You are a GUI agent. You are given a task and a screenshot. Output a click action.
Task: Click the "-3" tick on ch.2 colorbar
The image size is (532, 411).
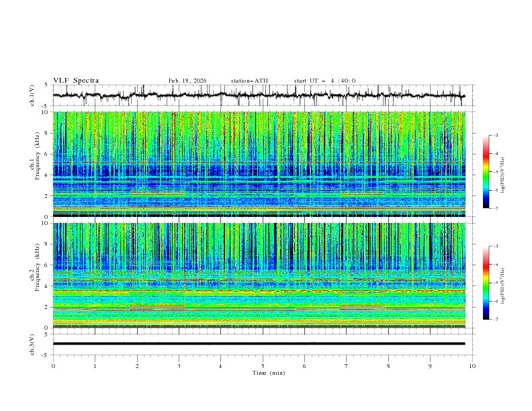(496, 246)
